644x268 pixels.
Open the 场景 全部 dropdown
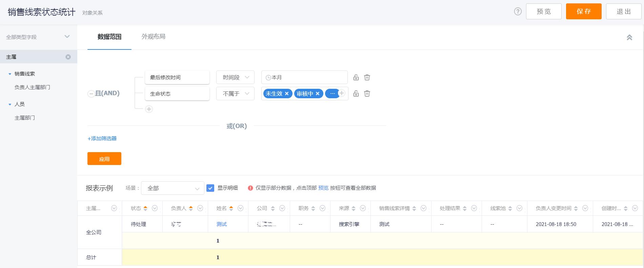pos(173,188)
